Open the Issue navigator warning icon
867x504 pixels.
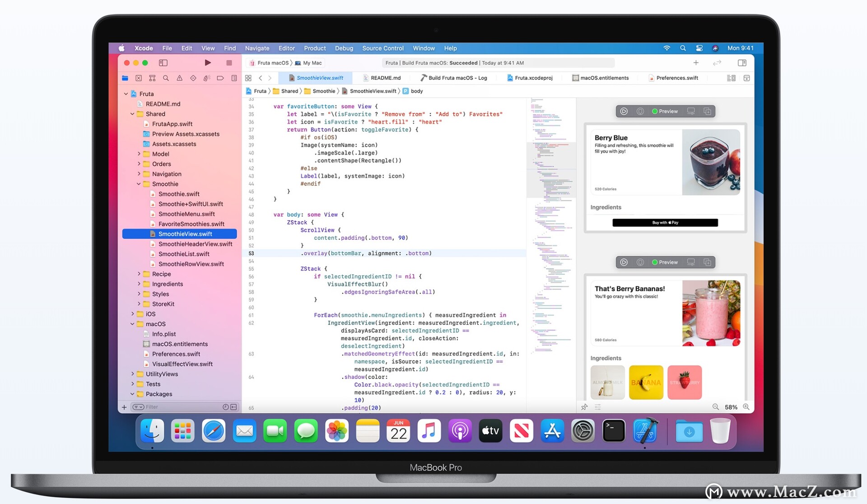[x=179, y=78]
